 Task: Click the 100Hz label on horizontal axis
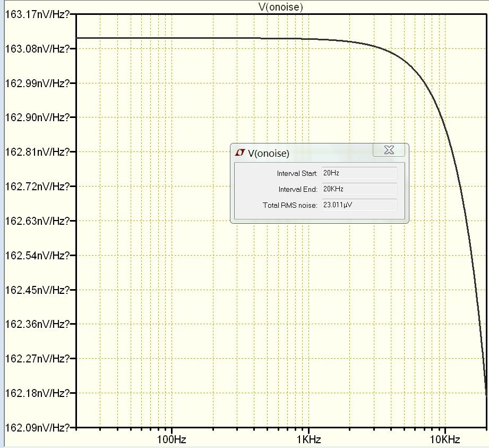point(172,439)
